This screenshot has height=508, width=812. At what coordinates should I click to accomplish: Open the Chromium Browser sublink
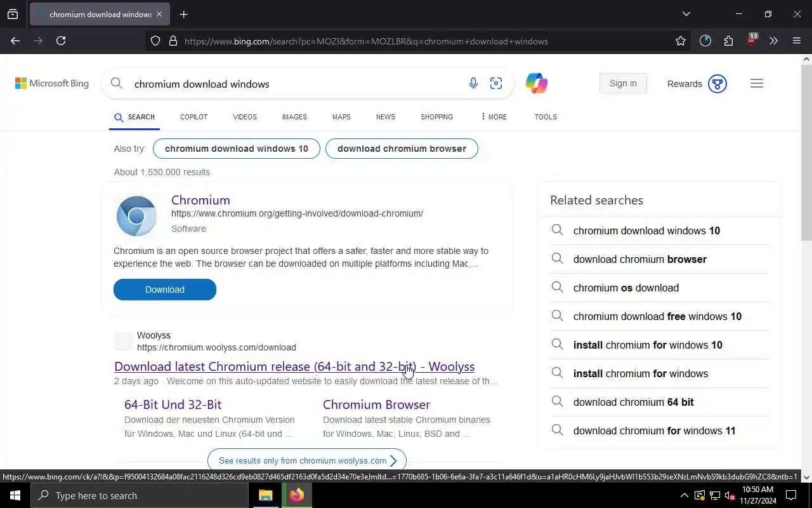[x=376, y=404]
